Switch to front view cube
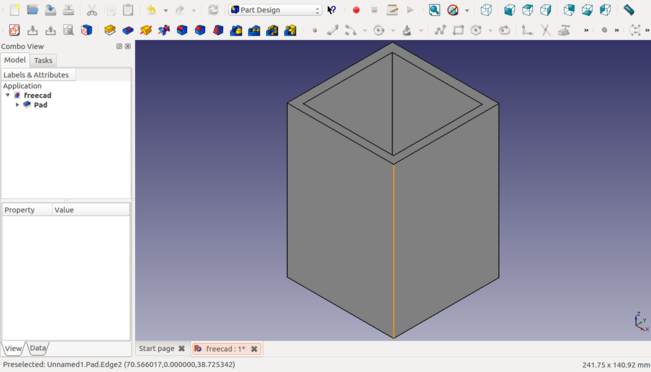 [x=509, y=10]
